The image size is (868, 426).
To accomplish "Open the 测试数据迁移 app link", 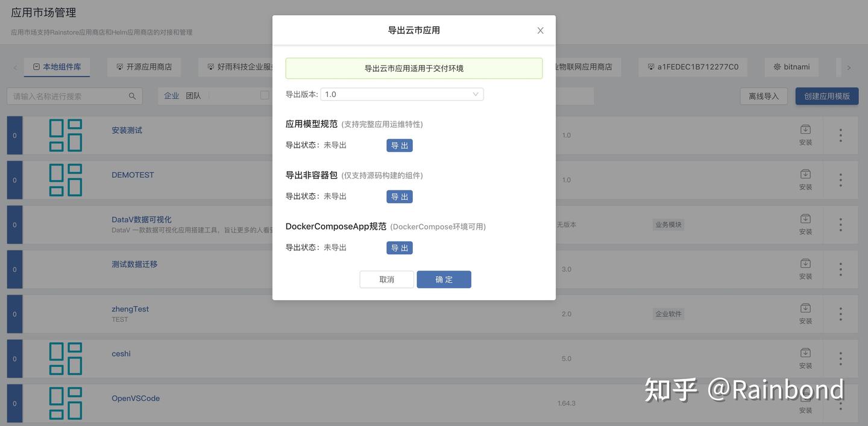I will point(134,264).
